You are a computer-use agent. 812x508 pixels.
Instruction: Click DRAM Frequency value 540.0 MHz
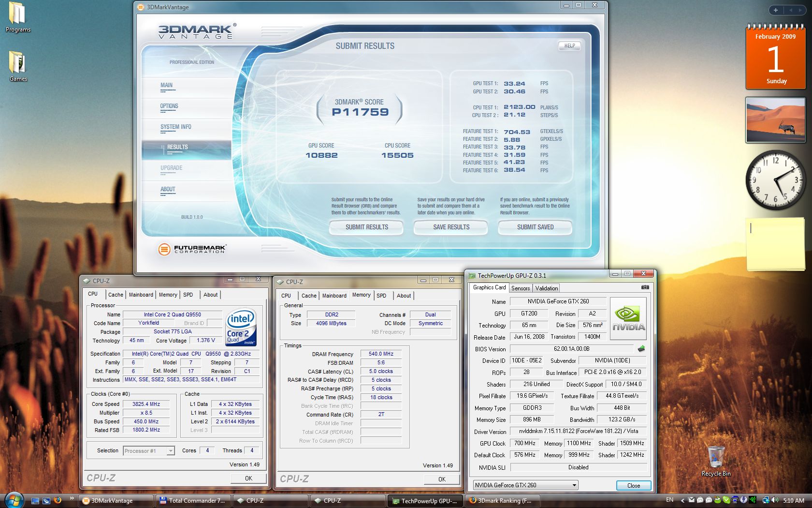[381, 354]
